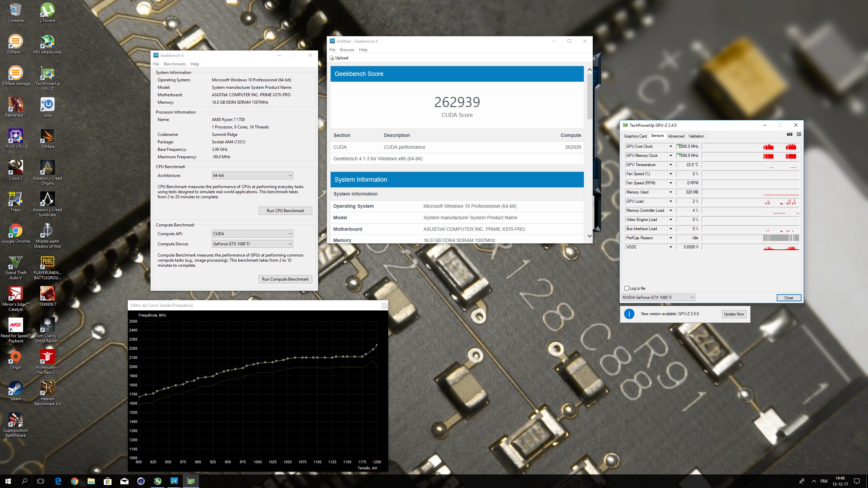Launch the PLAYERUNKNOWN'S BATTLEGROUNDS shortcut
868x488 pixels.
[x=47, y=267]
